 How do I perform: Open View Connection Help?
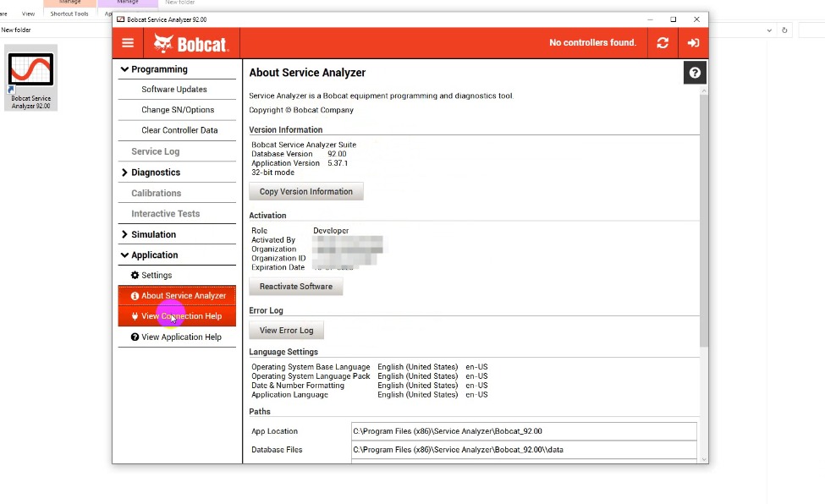coord(177,316)
